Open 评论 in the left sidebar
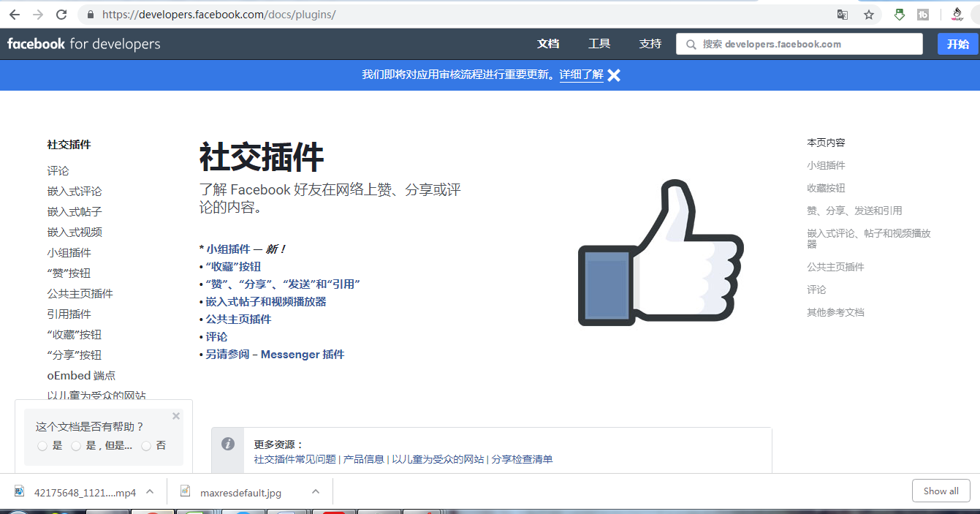This screenshot has height=514, width=980. 58,170
